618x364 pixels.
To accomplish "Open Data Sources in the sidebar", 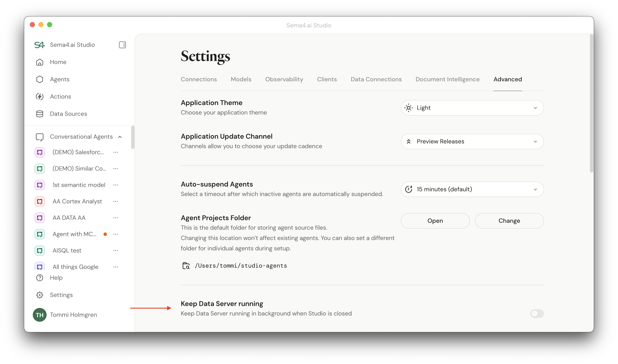I will (68, 114).
